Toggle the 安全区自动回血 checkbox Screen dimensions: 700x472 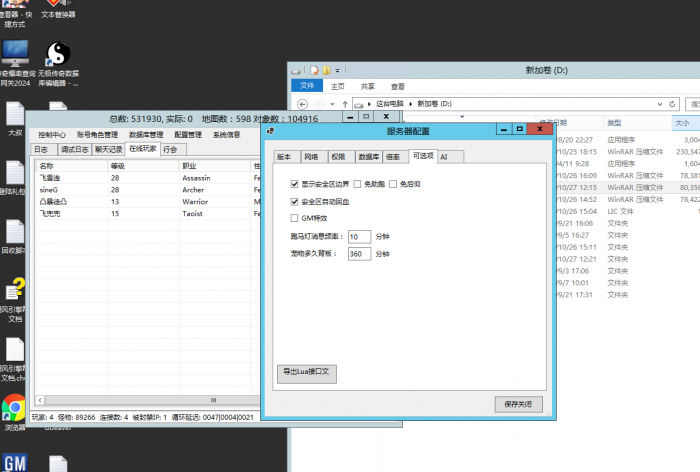(x=294, y=201)
